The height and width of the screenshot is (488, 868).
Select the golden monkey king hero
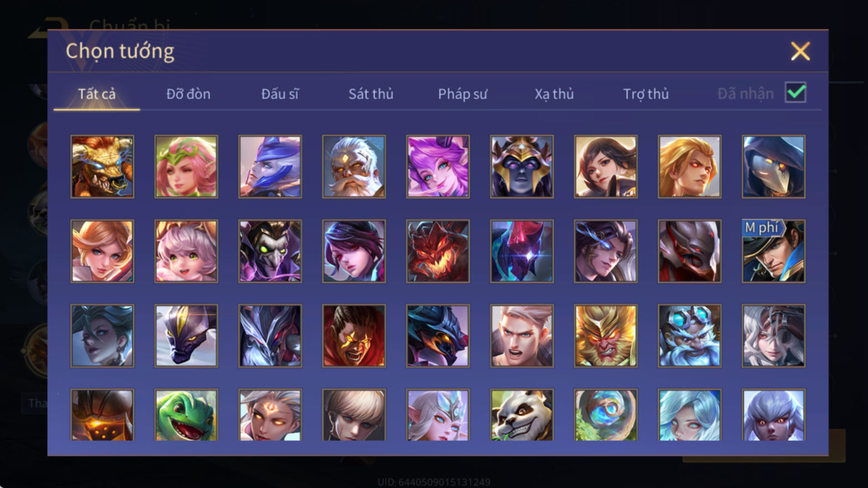[x=605, y=336]
